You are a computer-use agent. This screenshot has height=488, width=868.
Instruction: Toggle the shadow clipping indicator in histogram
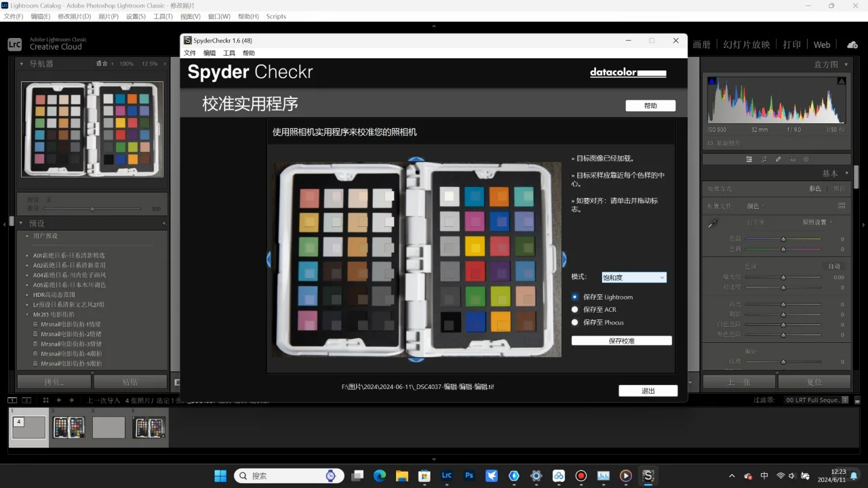pos(712,81)
